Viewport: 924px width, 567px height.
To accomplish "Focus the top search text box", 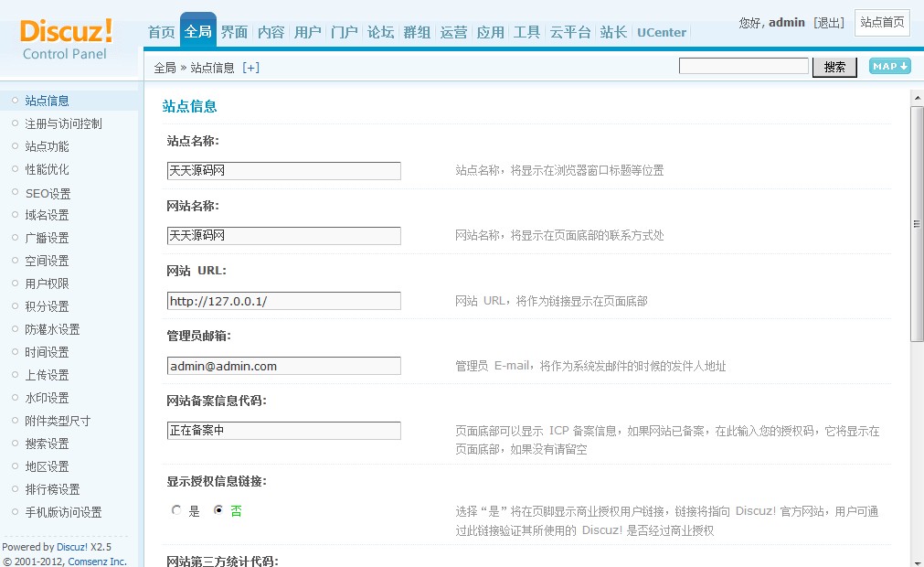I will pyautogui.click(x=743, y=66).
